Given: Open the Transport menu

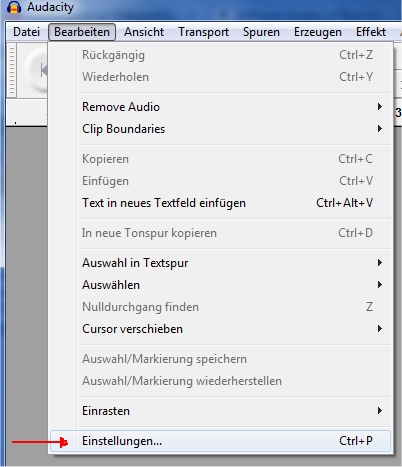Looking at the screenshot, I should [203, 32].
